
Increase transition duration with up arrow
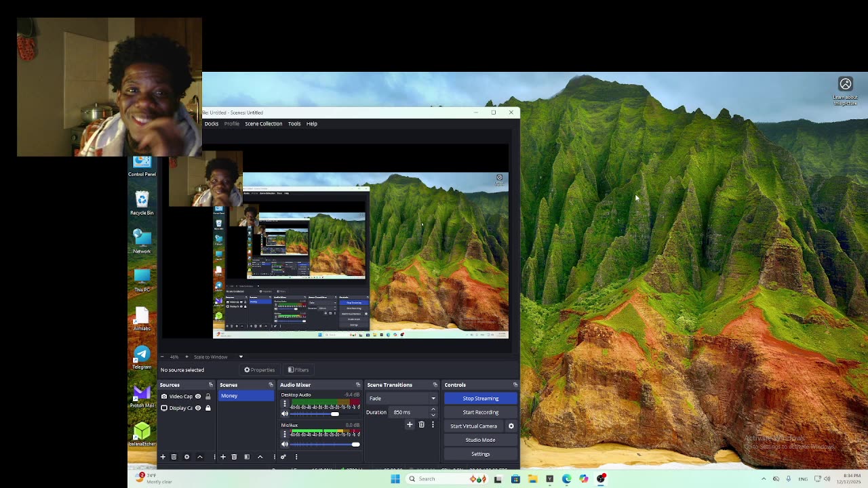(433, 410)
